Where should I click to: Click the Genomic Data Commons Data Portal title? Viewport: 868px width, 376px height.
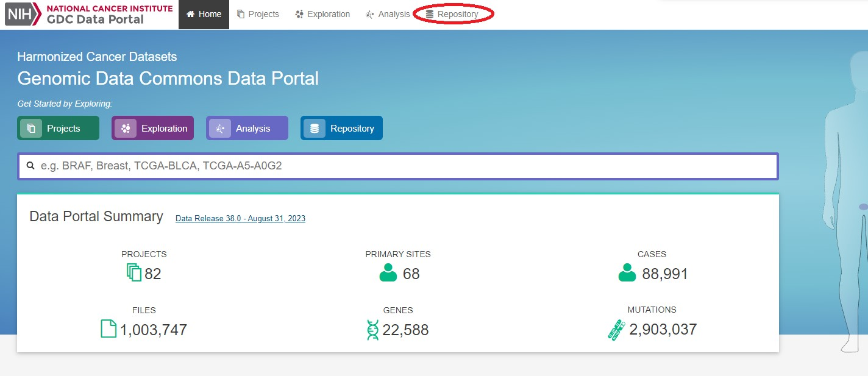[168, 79]
